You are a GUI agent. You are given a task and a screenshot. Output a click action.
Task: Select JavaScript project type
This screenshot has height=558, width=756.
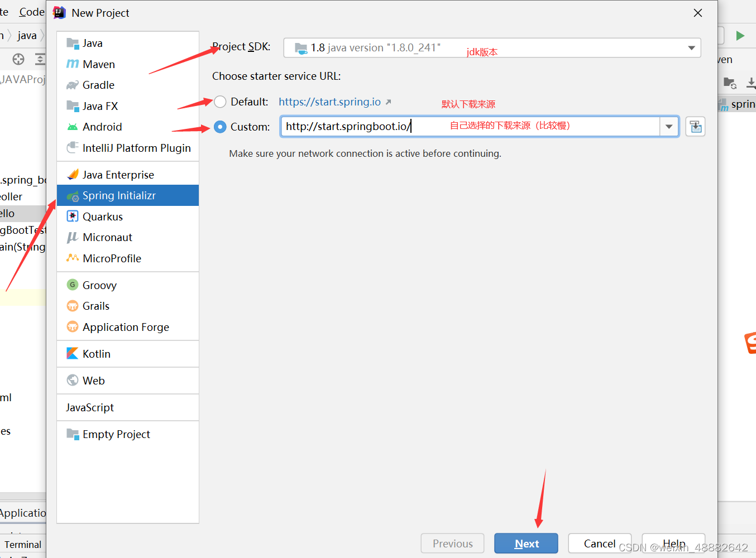click(x=128, y=407)
